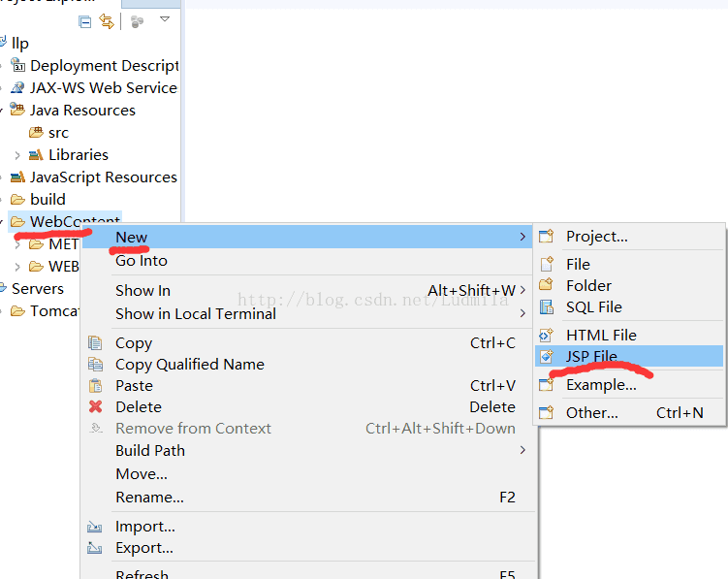Expand the WEB folder node arrow
The image size is (728, 579).
point(17,267)
